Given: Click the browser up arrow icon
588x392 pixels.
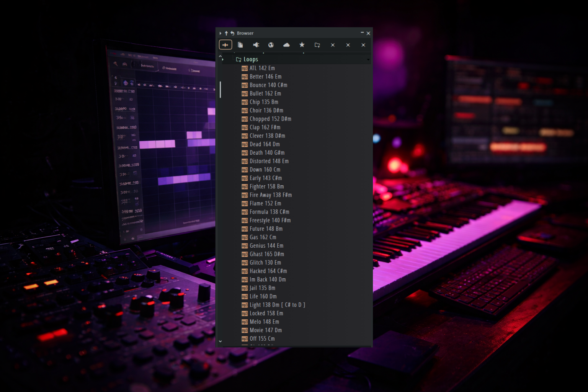Looking at the screenshot, I should point(226,33).
